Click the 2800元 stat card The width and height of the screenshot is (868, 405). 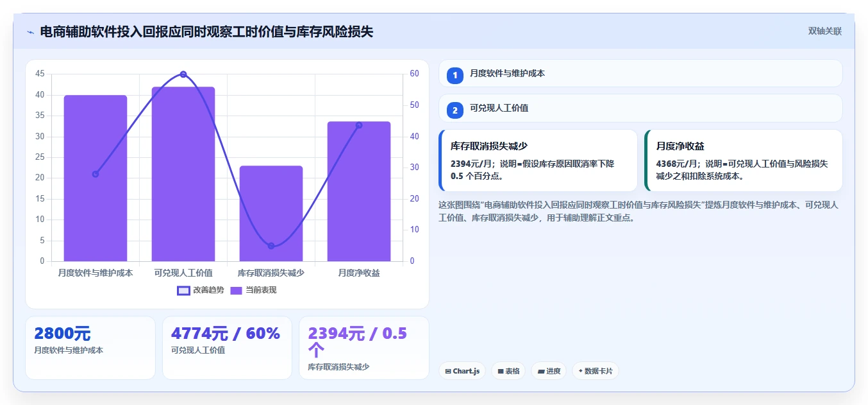coord(90,348)
